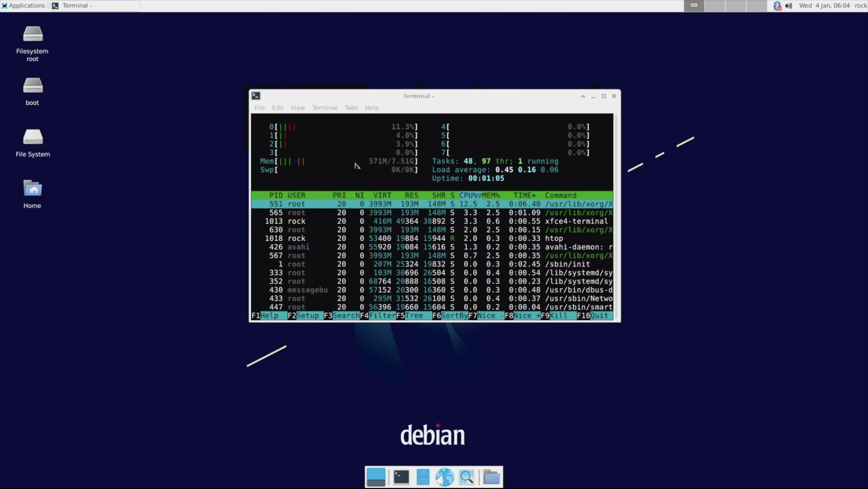Toggle F5 Tree view in htop
The width and height of the screenshot is (868, 489).
[x=414, y=315]
